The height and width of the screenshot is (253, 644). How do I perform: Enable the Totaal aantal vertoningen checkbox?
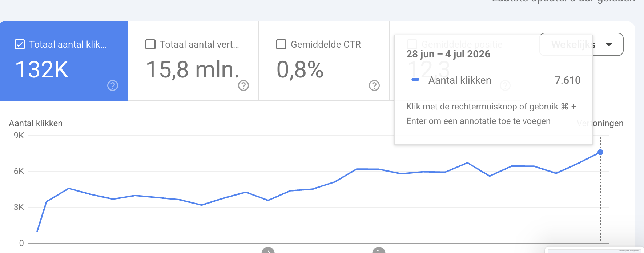(150, 44)
